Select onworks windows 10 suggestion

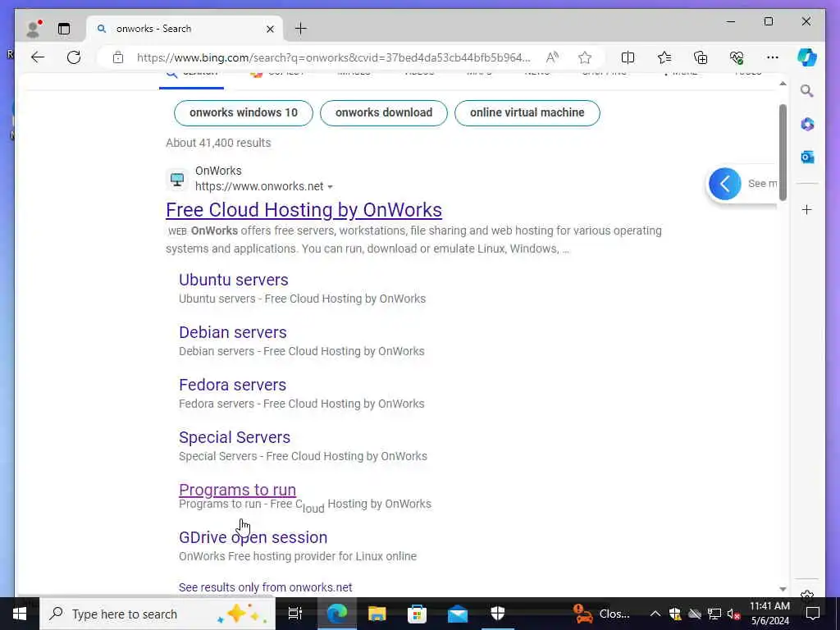point(243,113)
